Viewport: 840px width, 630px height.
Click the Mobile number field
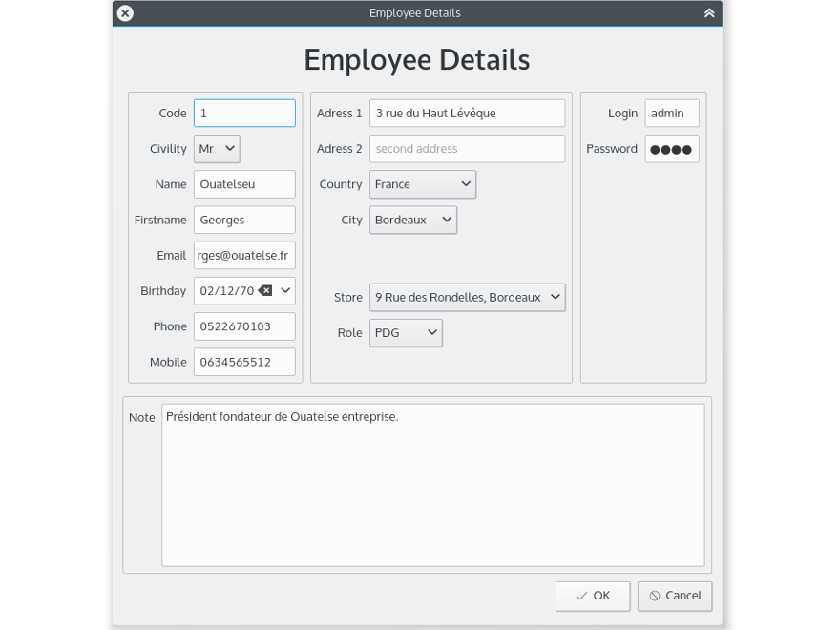pos(243,361)
